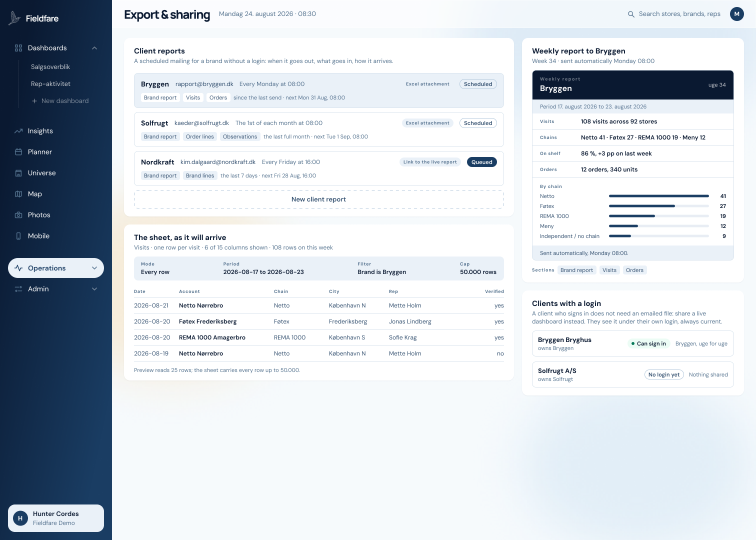The height and width of the screenshot is (540, 756).
Task: Click the Netto chain progress bar
Action: point(659,196)
